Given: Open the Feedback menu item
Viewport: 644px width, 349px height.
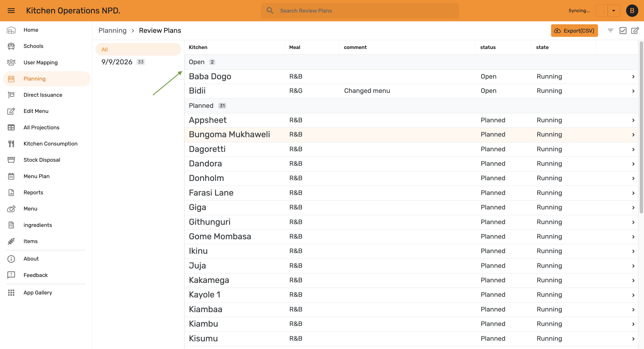Looking at the screenshot, I should coord(47,275).
